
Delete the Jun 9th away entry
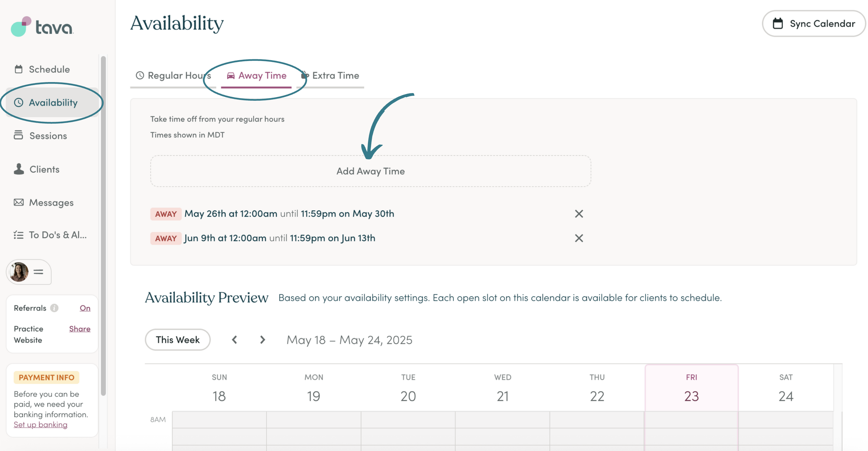click(x=579, y=238)
